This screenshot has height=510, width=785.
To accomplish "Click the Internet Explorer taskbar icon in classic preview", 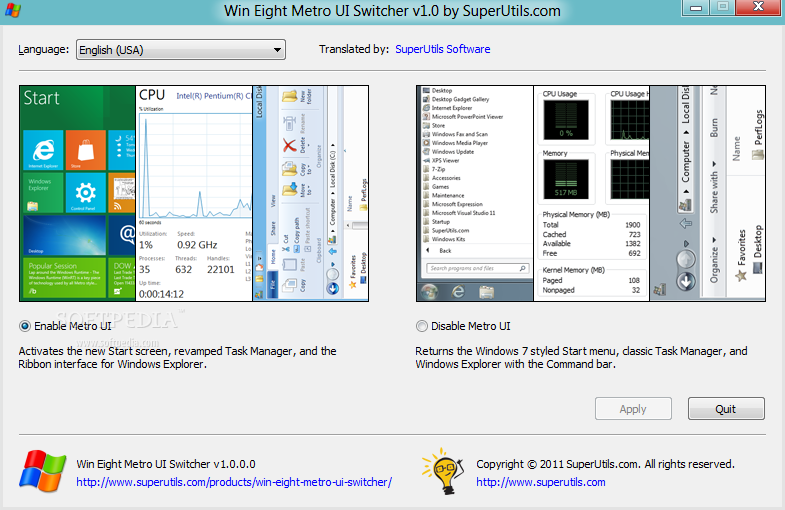I will click(458, 291).
